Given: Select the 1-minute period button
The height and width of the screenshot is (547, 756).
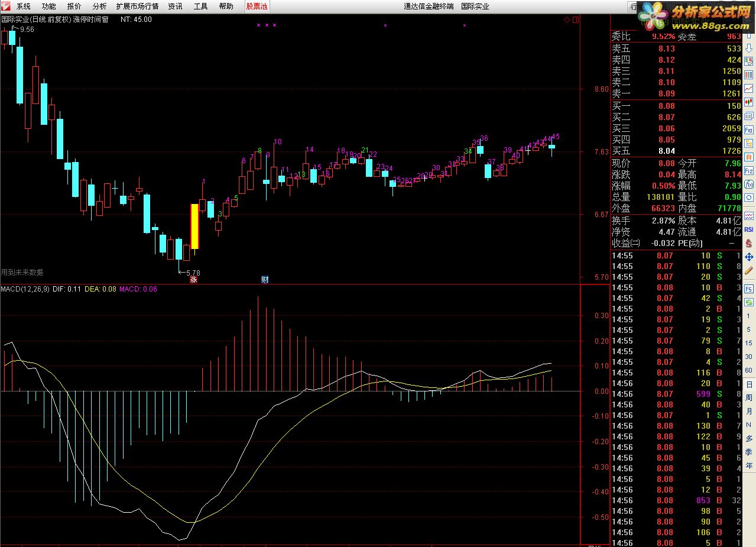Looking at the screenshot, I should tap(749, 316).
